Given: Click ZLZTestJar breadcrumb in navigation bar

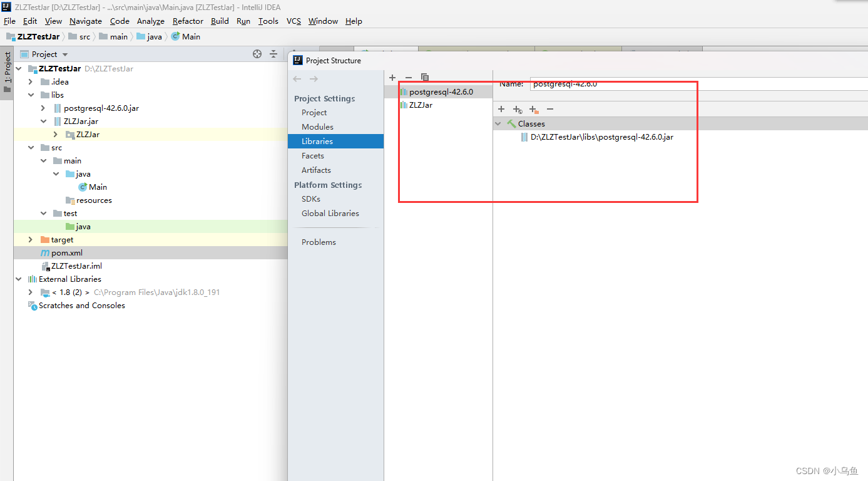Looking at the screenshot, I should (x=33, y=37).
